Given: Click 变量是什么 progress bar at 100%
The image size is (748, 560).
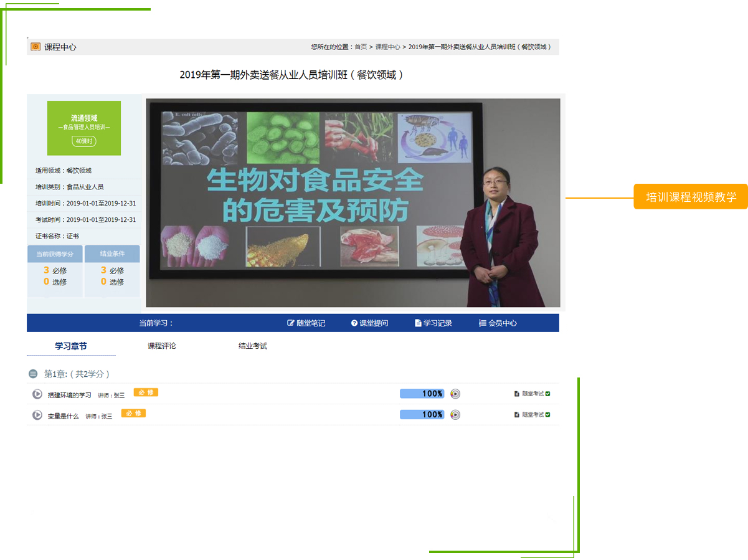Looking at the screenshot, I should coord(422,415).
